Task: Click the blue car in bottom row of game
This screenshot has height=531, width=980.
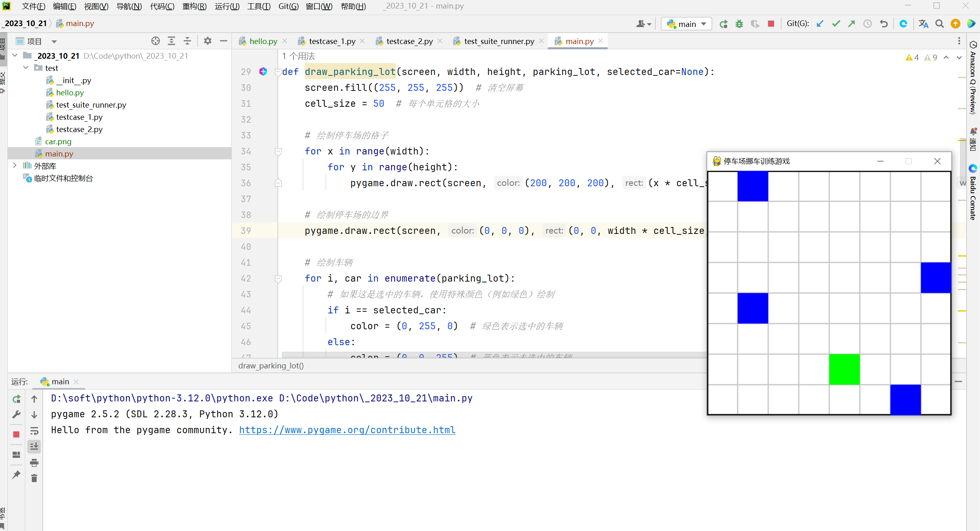Action: point(905,399)
